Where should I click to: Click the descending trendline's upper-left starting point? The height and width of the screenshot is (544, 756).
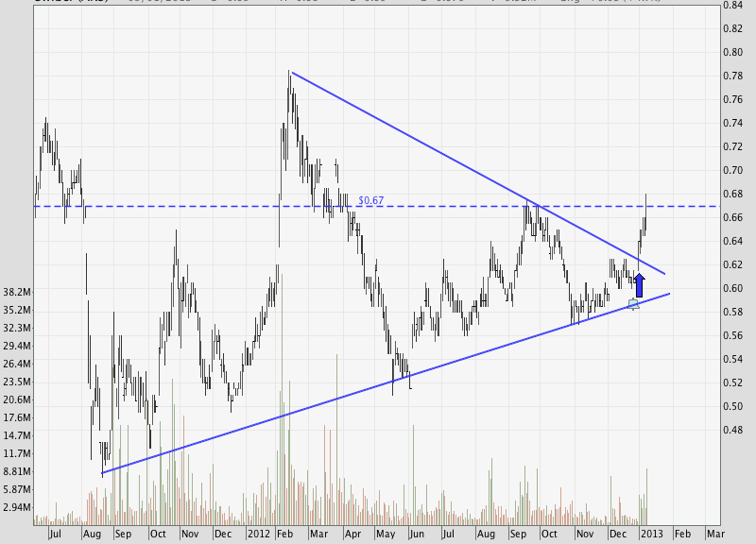(291, 72)
